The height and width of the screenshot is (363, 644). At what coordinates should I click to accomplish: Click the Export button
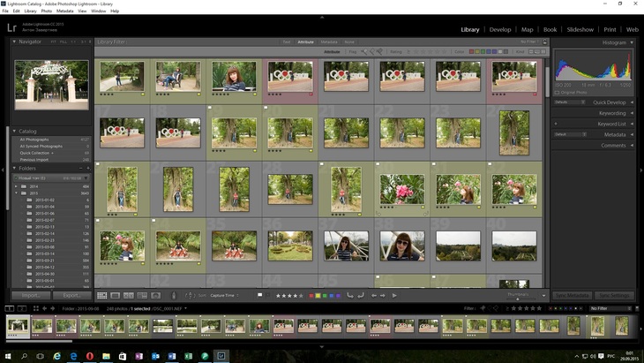click(71, 295)
